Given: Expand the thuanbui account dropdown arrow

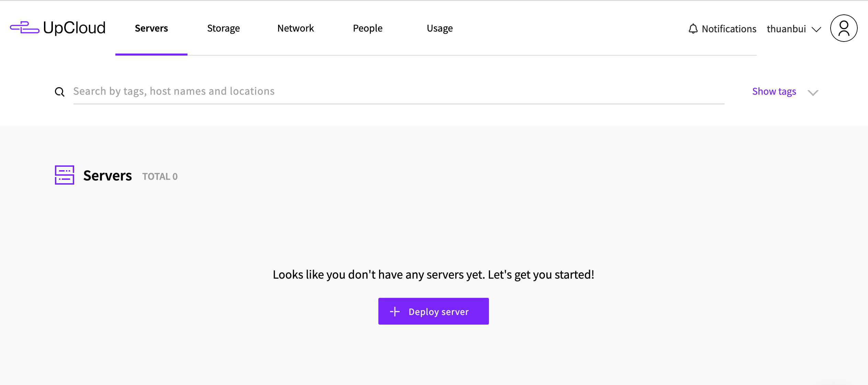Looking at the screenshot, I should pyautogui.click(x=816, y=30).
